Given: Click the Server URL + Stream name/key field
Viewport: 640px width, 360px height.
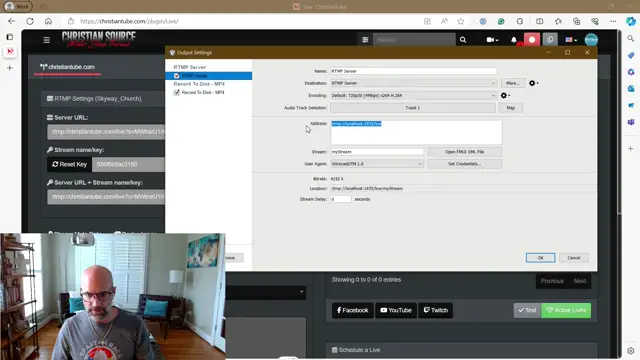Looking at the screenshot, I should click(106, 197).
